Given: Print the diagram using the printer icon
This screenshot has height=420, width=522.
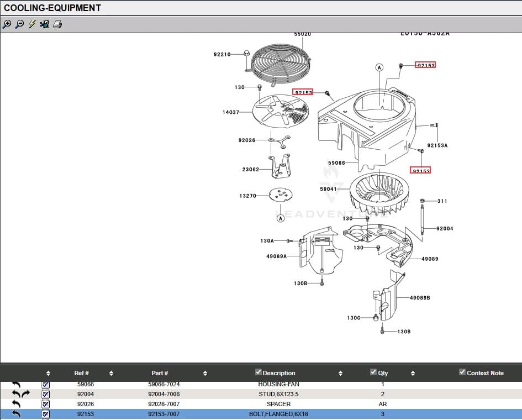Looking at the screenshot, I should [57, 24].
